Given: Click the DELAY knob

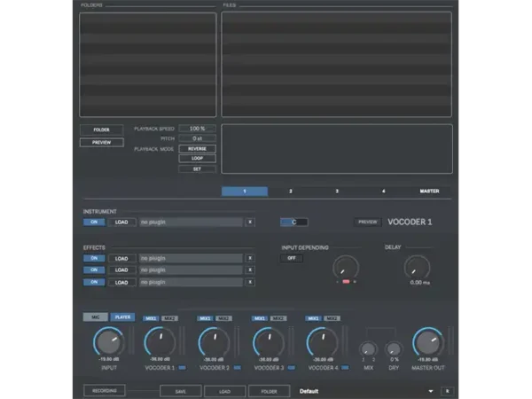Looking at the screenshot, I should point(417,268).
